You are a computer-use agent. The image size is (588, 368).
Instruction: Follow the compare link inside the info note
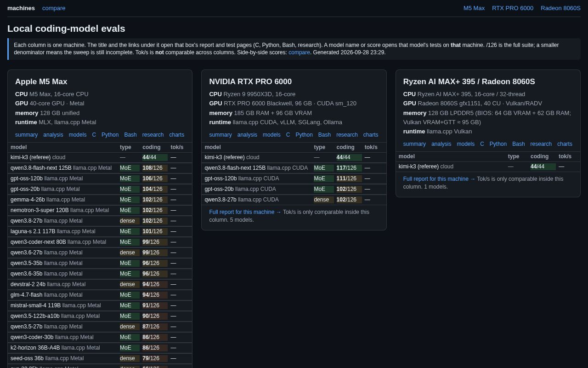(x=299, y=52)
